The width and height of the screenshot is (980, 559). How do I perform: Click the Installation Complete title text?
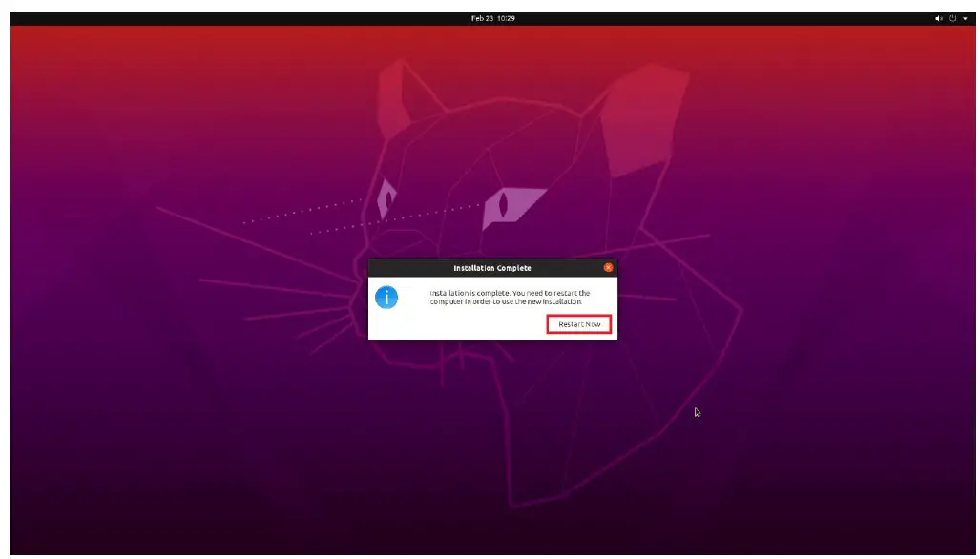(x=491, y=268)
